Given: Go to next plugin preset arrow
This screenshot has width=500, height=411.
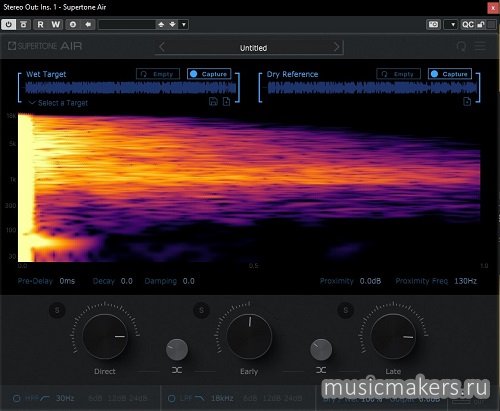Looking at the screenshot, I should (x=337, y=47).
